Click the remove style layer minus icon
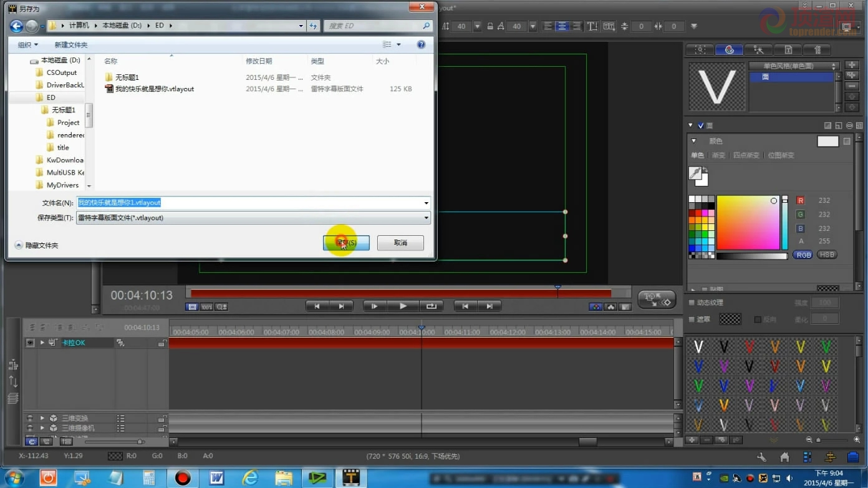 click(x=852, y=86)
